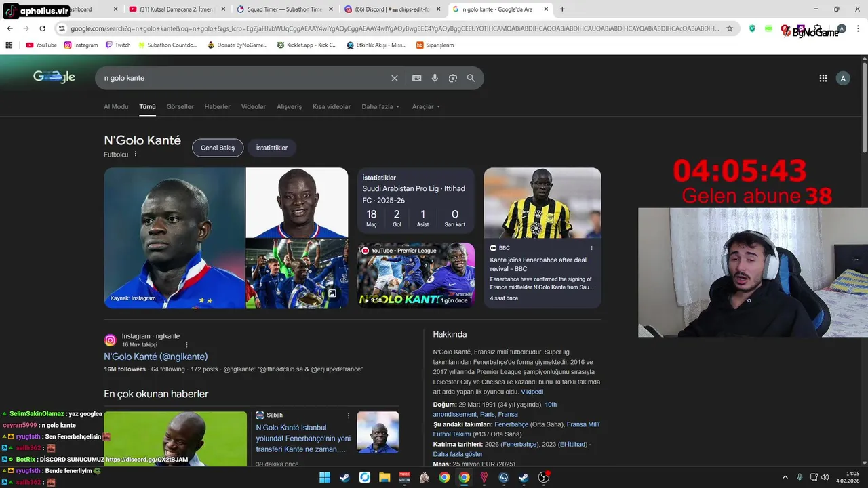The height and width of the screenshot is (488, 868).
Task: Show hidden system tray icons
Action: coord(784,477)
